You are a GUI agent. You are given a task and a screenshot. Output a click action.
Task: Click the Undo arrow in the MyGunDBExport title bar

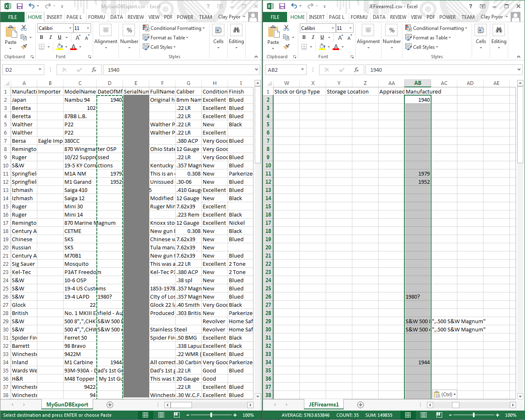[x=32, y=6]
